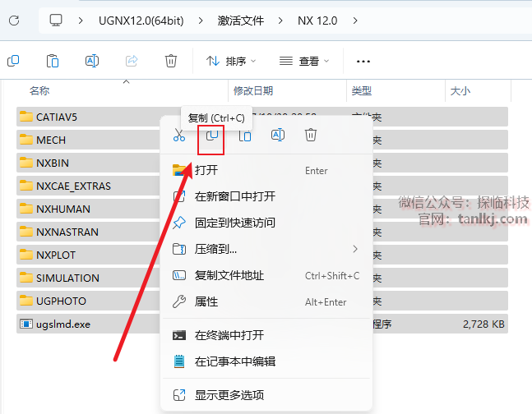Select NX 12.0 breadcrumb segment
The width and height of the screenshot is (532, 414).
(x=317, y=21)
